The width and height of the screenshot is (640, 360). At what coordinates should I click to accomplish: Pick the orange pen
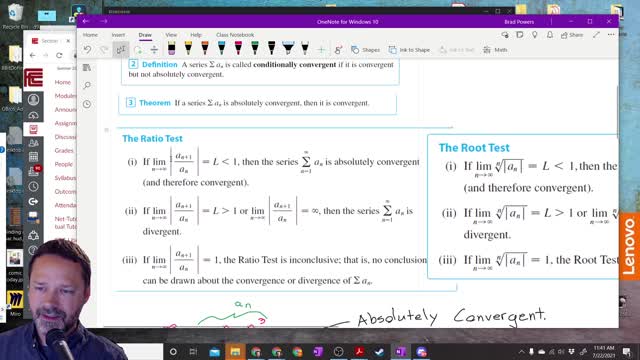click(x=205, y=48)
